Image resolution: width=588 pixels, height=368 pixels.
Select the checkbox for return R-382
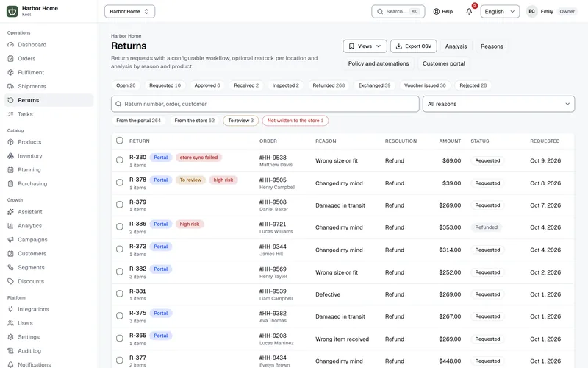click(x=120, y=272)
